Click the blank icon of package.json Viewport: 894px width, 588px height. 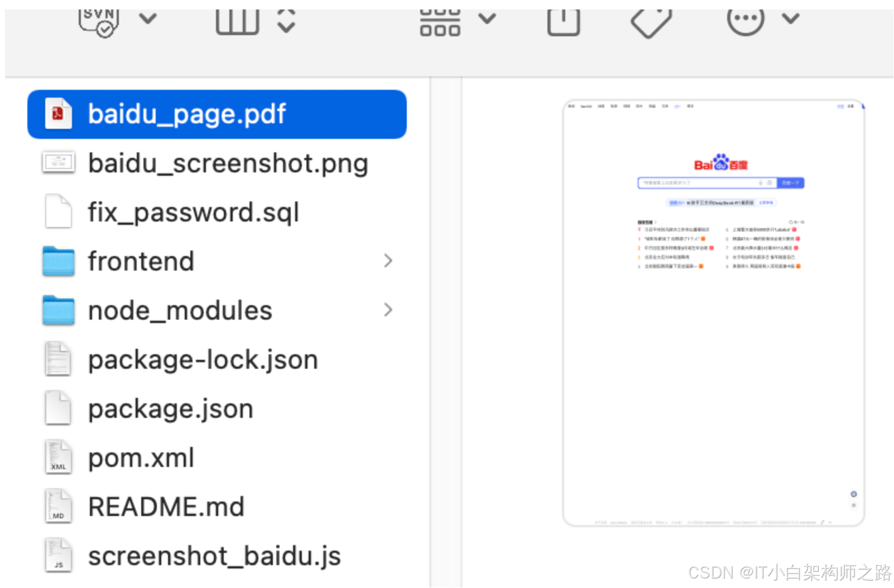pos(58,408)
